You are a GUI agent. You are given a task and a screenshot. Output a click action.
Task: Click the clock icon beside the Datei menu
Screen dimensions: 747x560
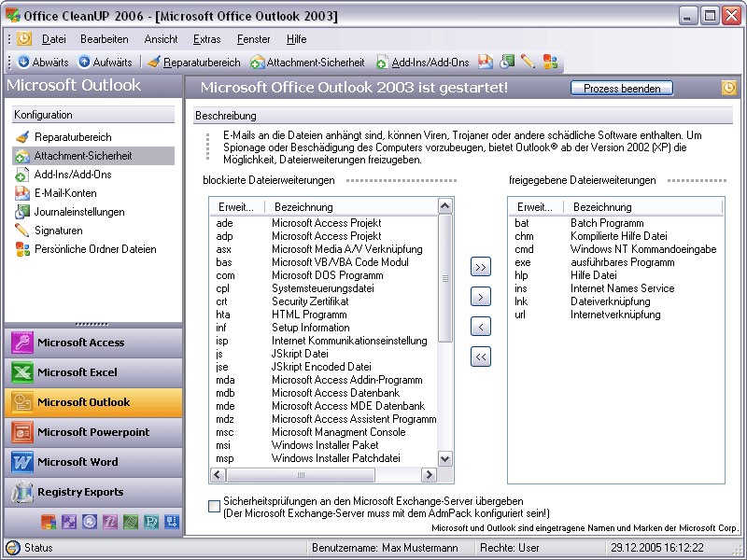point(24,38)
